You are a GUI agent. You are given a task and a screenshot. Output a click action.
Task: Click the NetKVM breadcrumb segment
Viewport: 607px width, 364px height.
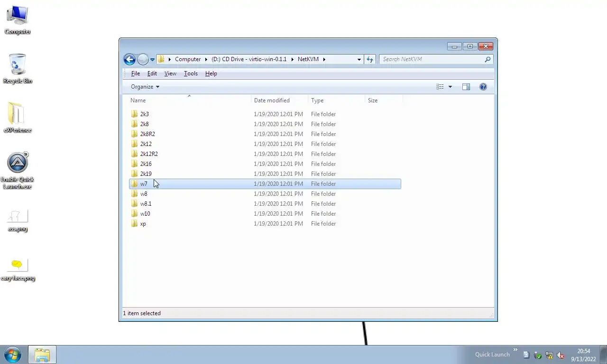click(308, 59)
